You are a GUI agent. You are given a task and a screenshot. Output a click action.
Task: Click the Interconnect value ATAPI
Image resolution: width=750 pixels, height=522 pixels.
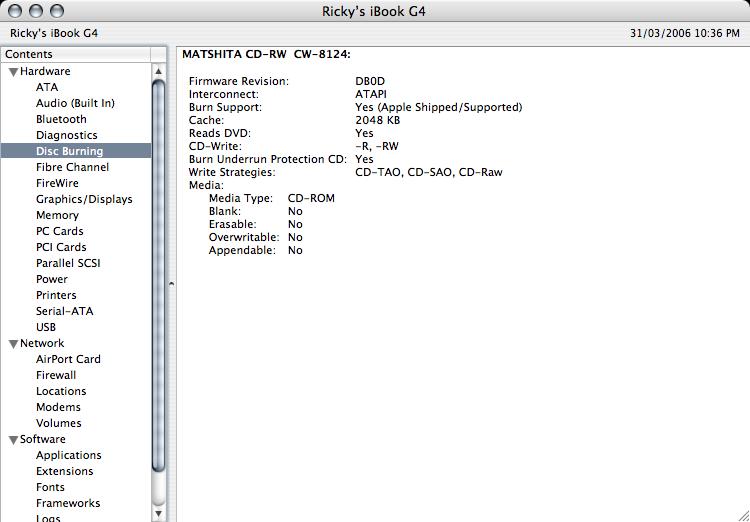coord(371,94)
